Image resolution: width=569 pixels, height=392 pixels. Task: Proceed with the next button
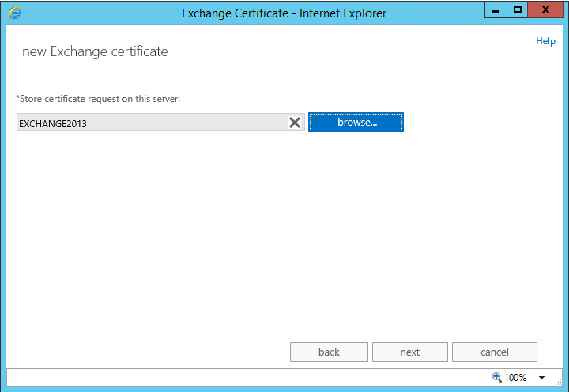tap(409, 352)
